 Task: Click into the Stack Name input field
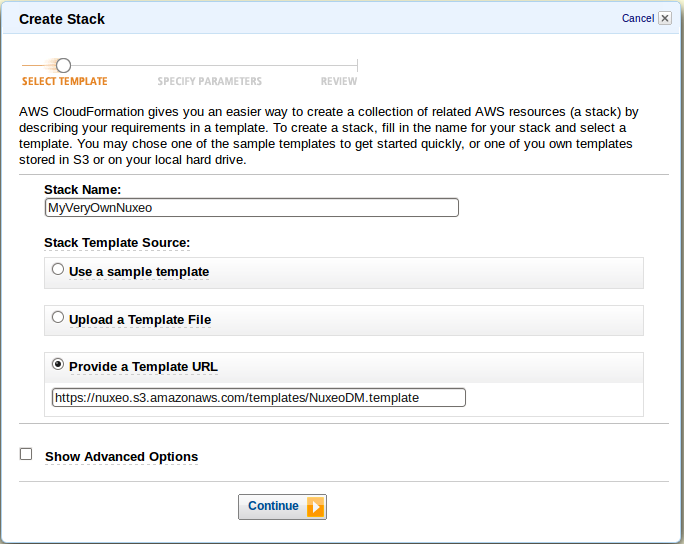252,208
